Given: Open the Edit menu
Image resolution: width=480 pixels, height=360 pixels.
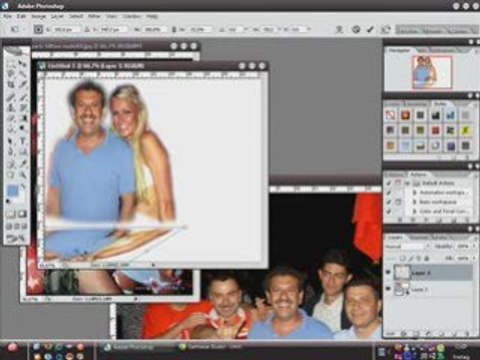Looking at the screenshot, I should tap(21, 16).
